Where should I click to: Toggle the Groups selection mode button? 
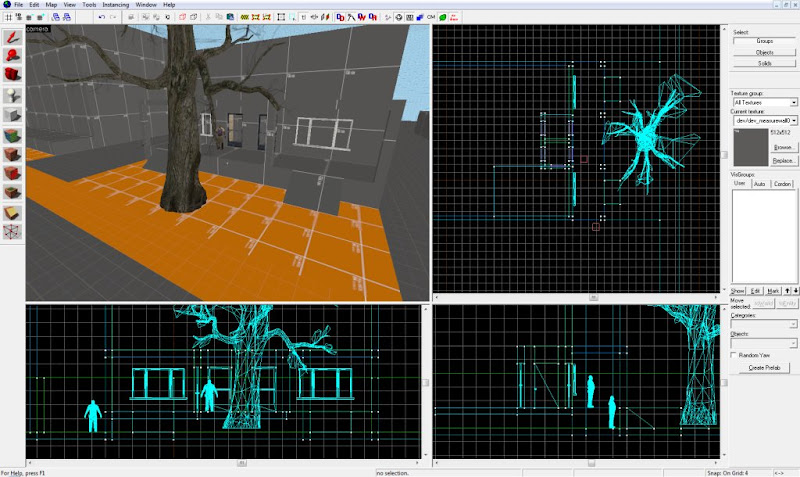pos(764,41)
